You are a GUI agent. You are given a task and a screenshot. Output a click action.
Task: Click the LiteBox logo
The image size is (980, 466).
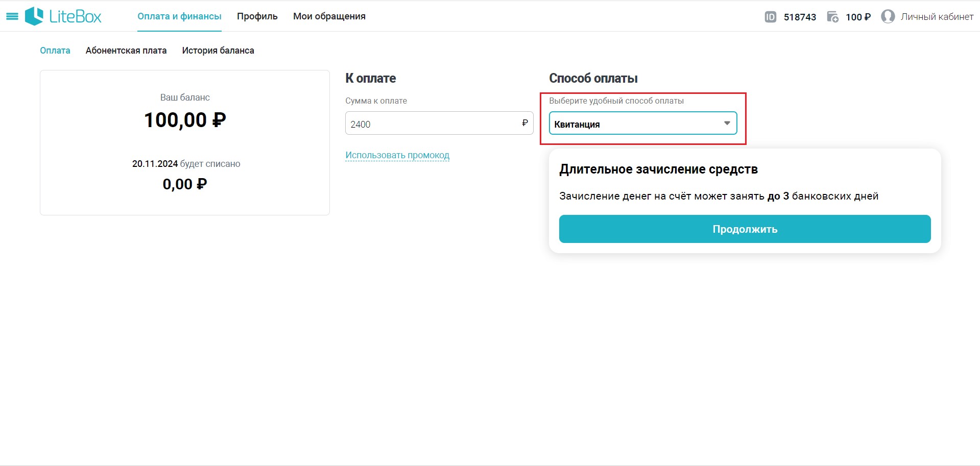(x=63, y=16)
